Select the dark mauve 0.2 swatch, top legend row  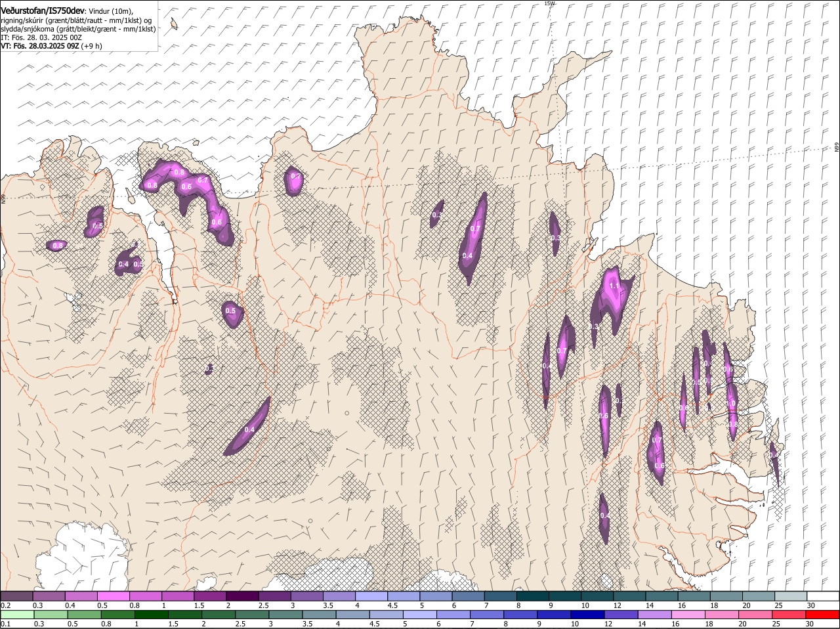click(x=16, y=596)
